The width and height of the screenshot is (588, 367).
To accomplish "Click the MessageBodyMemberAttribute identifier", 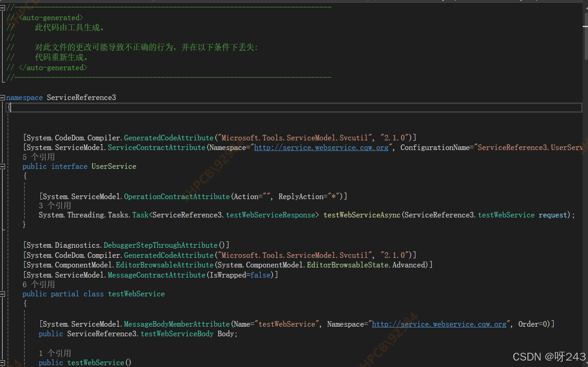I will point(177,324).
